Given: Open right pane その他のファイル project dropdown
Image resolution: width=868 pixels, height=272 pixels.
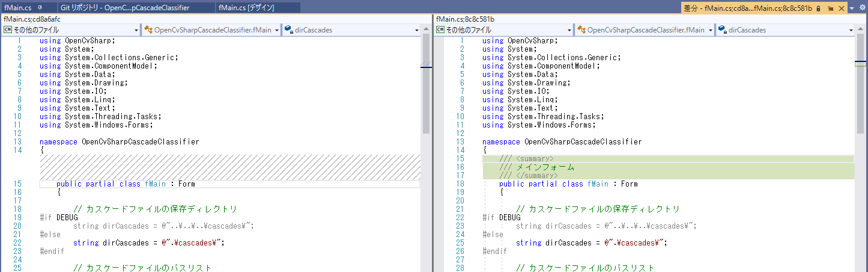Looking at the screenshot, I should pos(505,29).
